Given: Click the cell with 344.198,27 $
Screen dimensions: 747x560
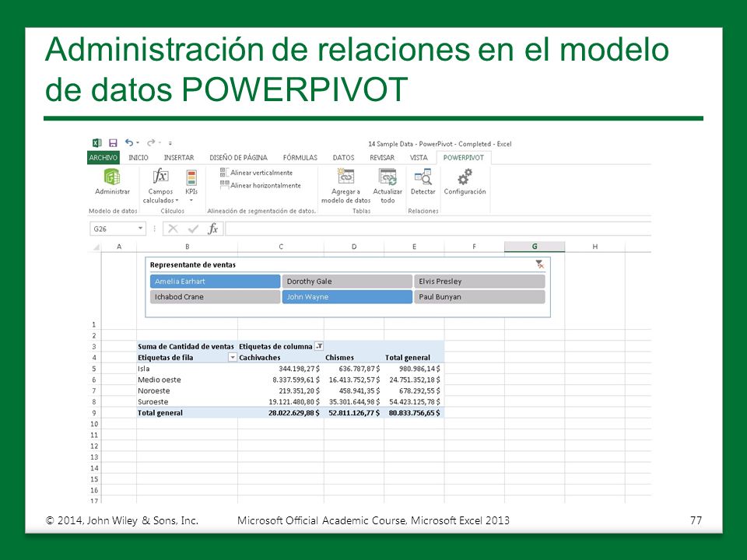Looking at the screenshot, I should pyautogui.click(x=281, y=369).
